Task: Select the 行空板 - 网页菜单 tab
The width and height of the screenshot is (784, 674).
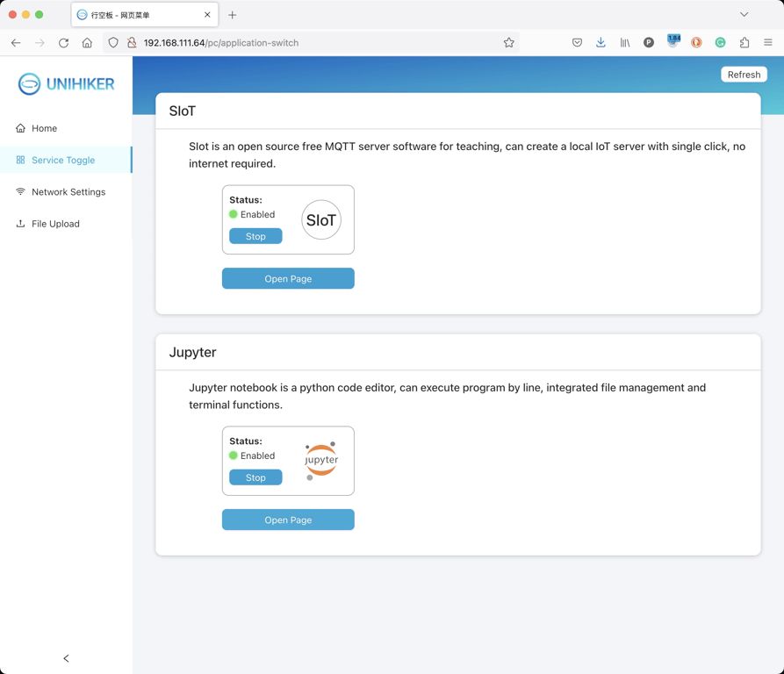Action: click(x=145, y=15)
